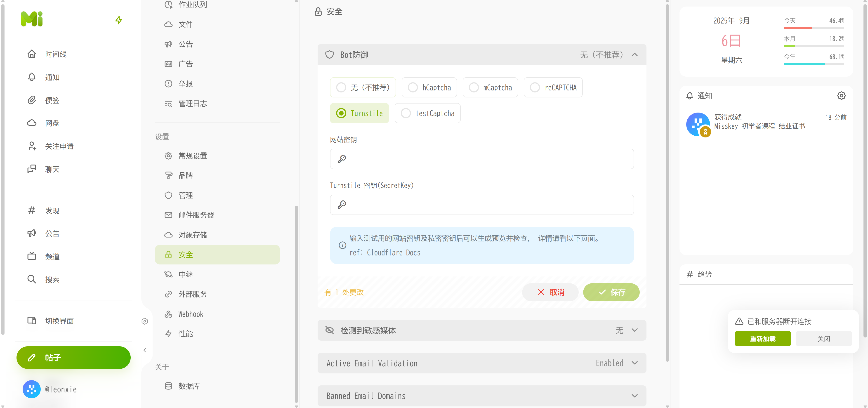Click the small target icon by sidebar edge

click(x=145, y=321)
